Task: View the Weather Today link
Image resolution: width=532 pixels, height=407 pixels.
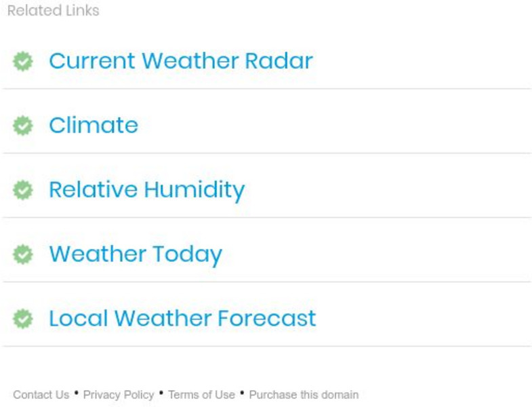Action: click(x=136, y=254)
